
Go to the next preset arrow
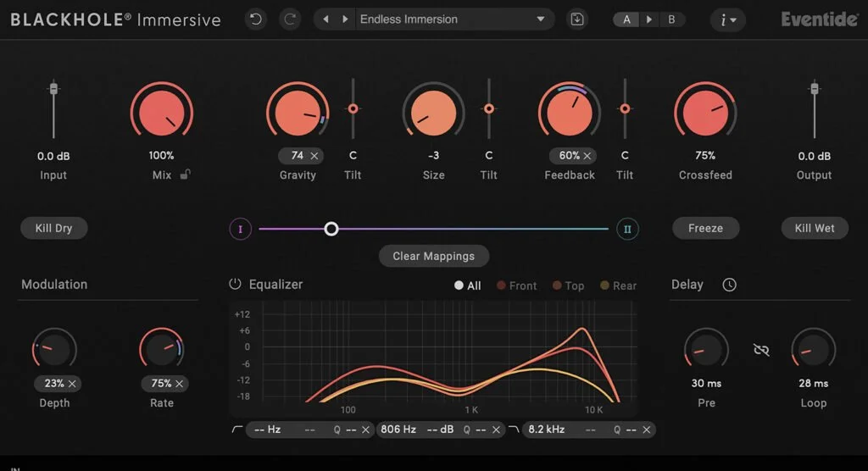345,19
